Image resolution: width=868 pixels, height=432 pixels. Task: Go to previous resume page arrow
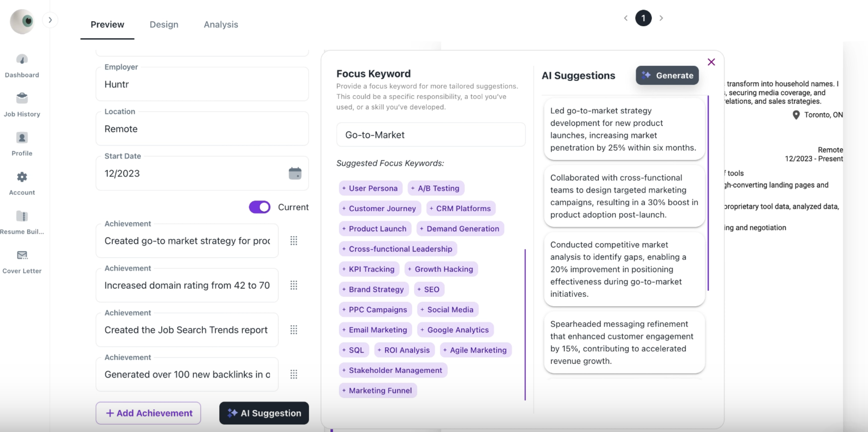coord(626,18)
